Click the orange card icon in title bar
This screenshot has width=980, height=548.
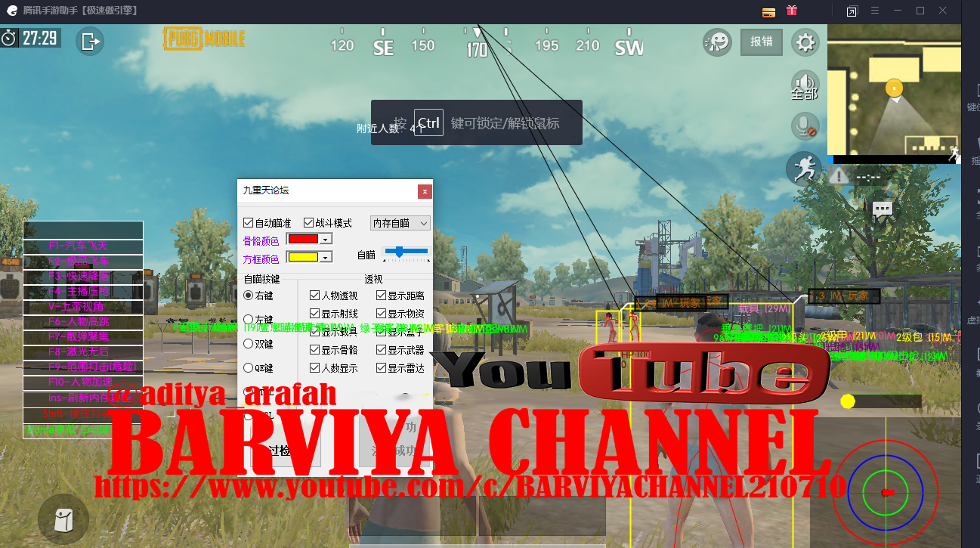[768, 11]
